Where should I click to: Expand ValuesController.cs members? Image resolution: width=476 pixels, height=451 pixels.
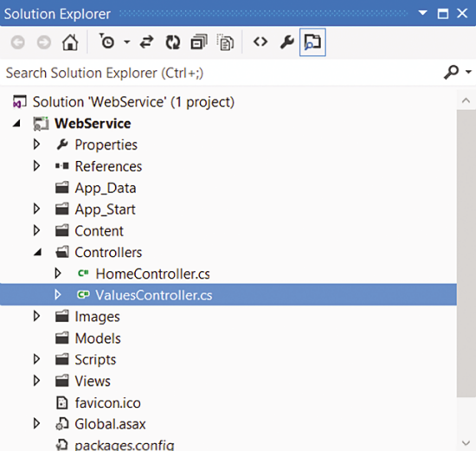point(58,294)
